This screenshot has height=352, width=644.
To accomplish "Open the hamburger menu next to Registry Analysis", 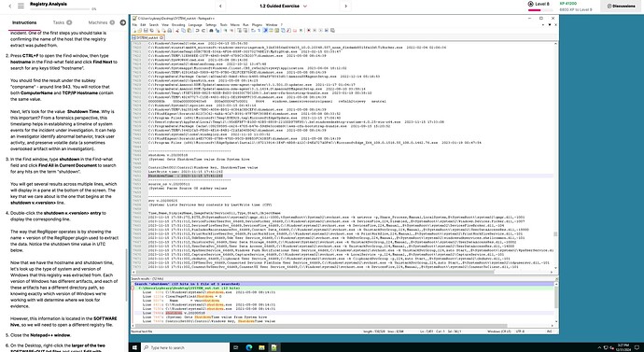I will (x=21, y=6).
